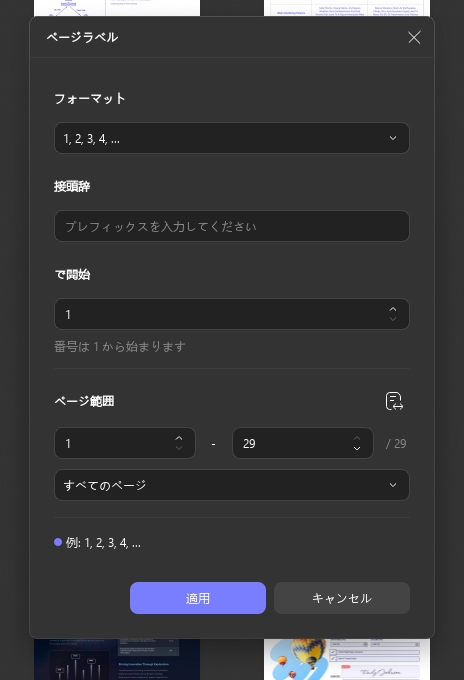
Task: Click the キャンセル button
Action: coord(342,598)
